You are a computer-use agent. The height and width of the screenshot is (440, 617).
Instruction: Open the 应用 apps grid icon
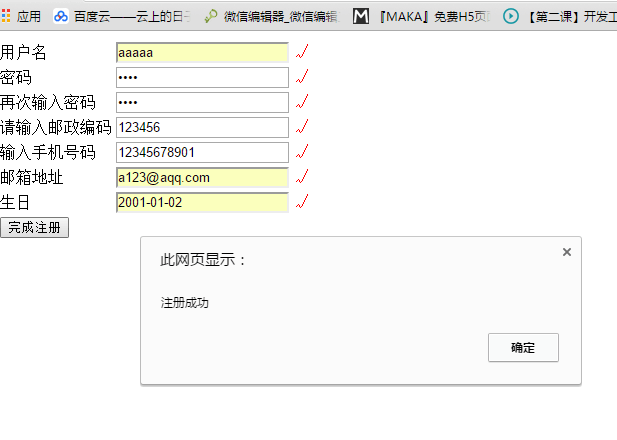click(x=7, y=16)
